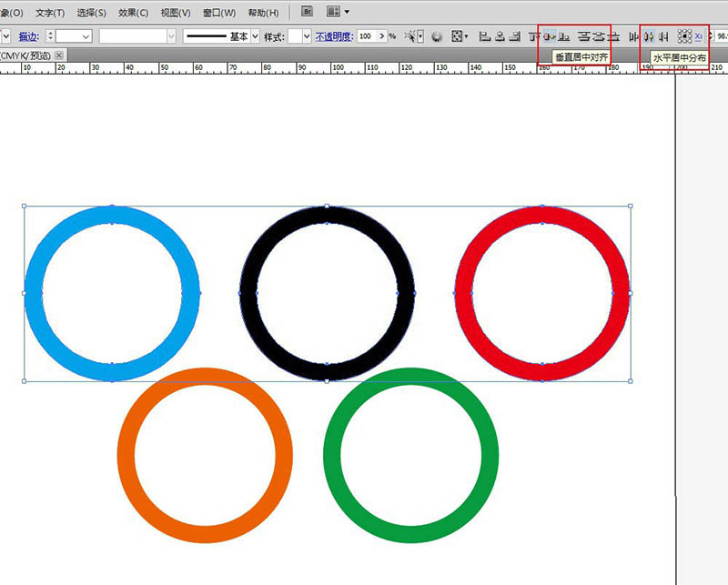Image resolution: width=728 pixels, height=585 pixels.
Task: Click the Vertical Distribute Center icon
Action: 600,36
